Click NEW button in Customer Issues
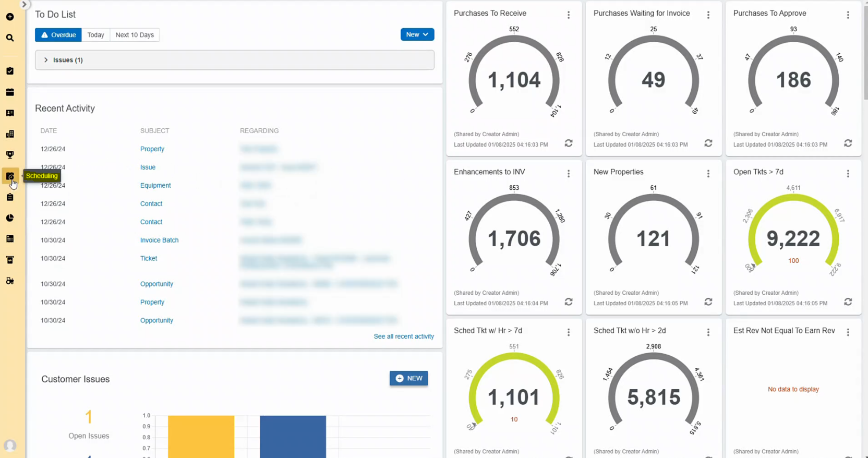 (409, 378)
